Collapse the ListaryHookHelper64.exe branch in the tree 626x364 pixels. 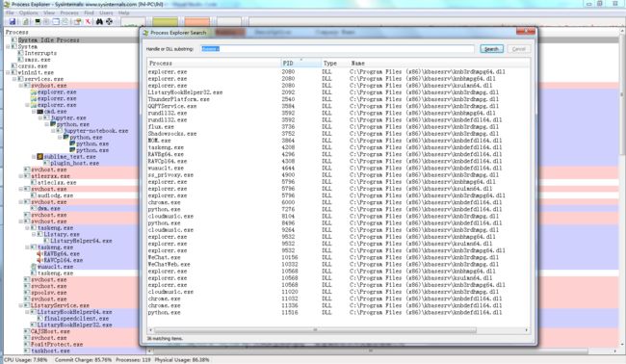coord(27,312)
